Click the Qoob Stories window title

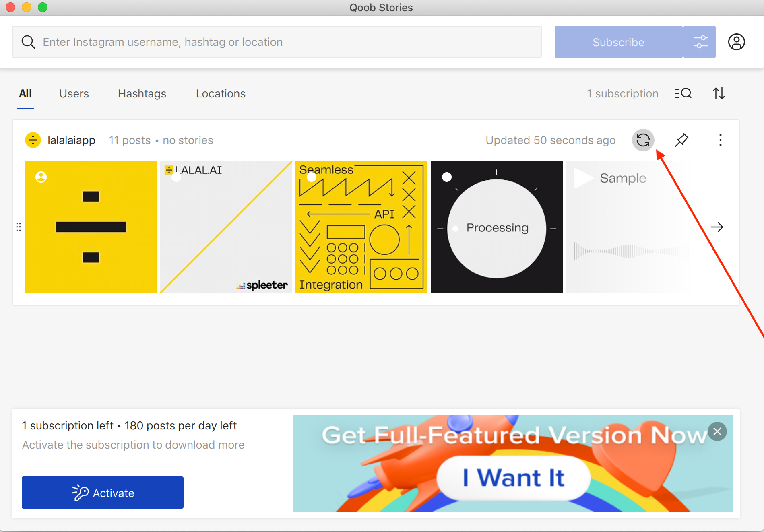[381, 8]
